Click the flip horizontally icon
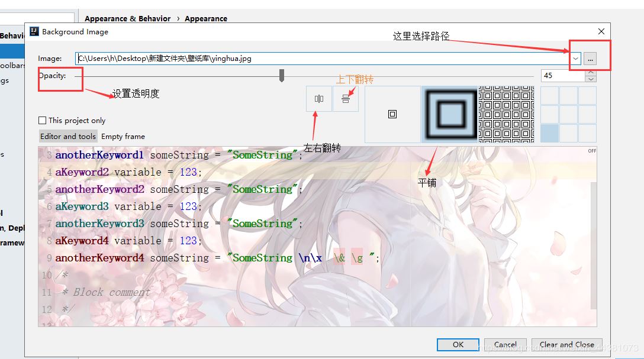The height and width of the screenshot is (359, 644). click(x=318, y=99)
